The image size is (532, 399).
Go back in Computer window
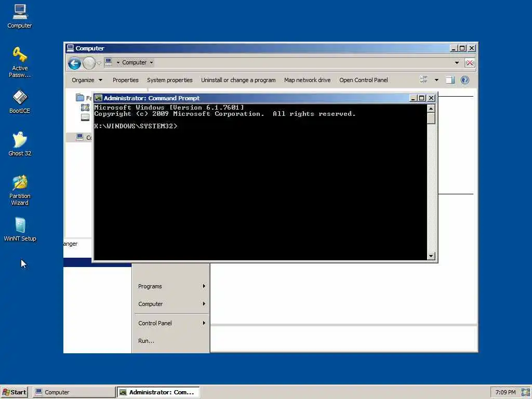pos(74,63)
